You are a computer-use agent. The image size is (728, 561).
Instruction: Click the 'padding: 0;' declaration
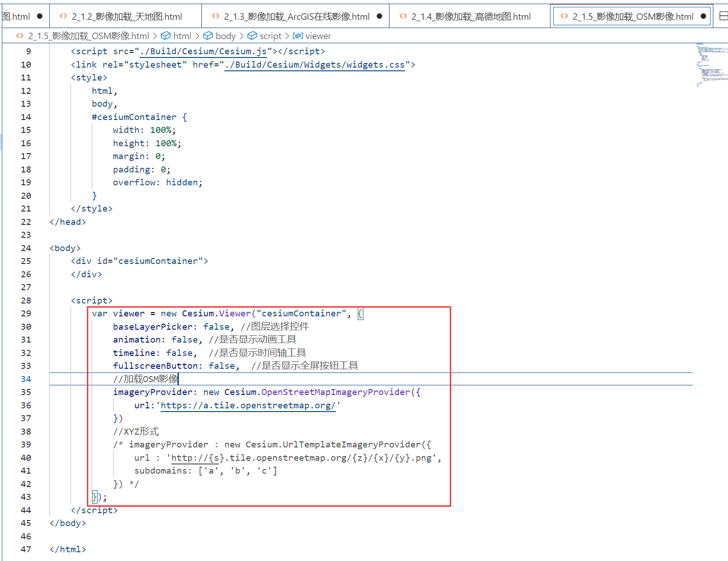coord(142,170)
